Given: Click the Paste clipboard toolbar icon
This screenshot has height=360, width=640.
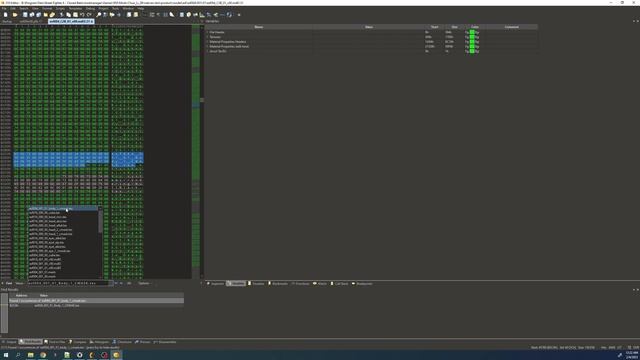Looking at the screenshot, I should [x=75, y=15].
